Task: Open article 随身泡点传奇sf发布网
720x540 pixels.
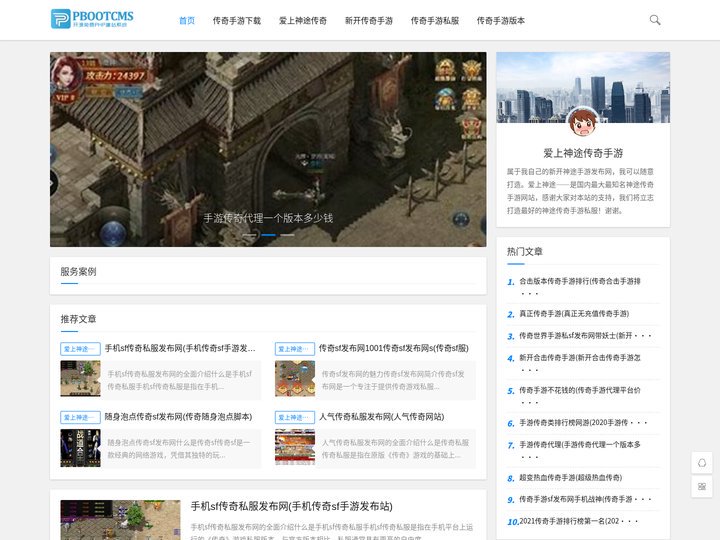Action: pos(178,416)
